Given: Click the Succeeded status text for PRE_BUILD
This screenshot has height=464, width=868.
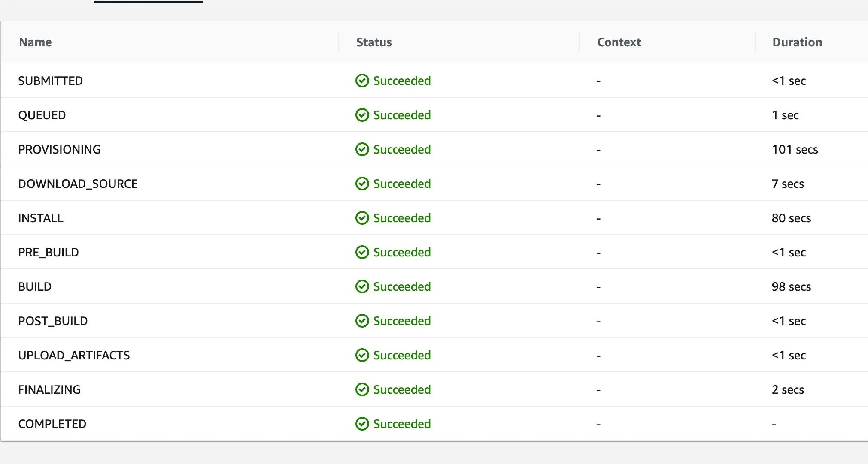Looking at the screenshot, I should 402,252.
